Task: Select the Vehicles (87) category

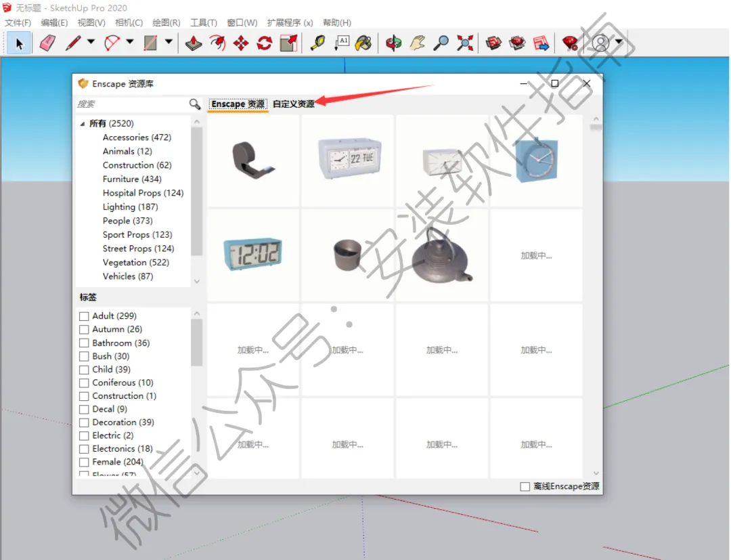Action: 128,276
